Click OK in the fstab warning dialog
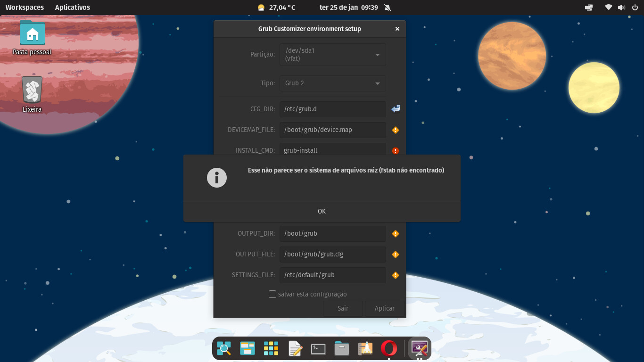Image resolution: width=644 pixels, height=362 pixels. (322, 211)
